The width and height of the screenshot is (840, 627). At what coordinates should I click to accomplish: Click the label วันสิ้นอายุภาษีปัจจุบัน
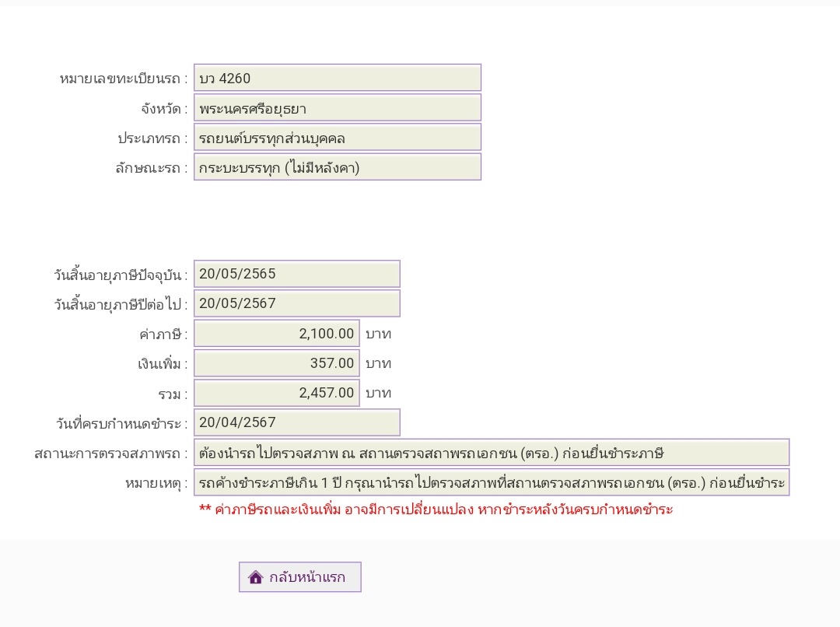click(x=121, y=275)
